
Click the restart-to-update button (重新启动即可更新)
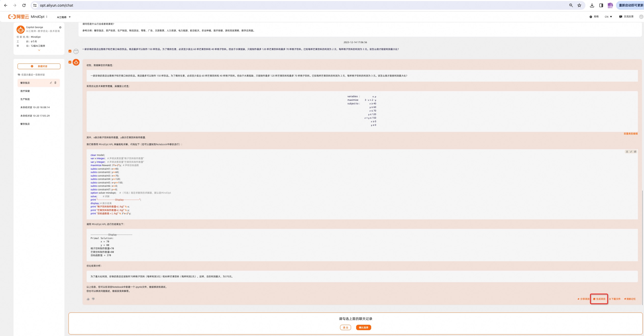[630, 5]
